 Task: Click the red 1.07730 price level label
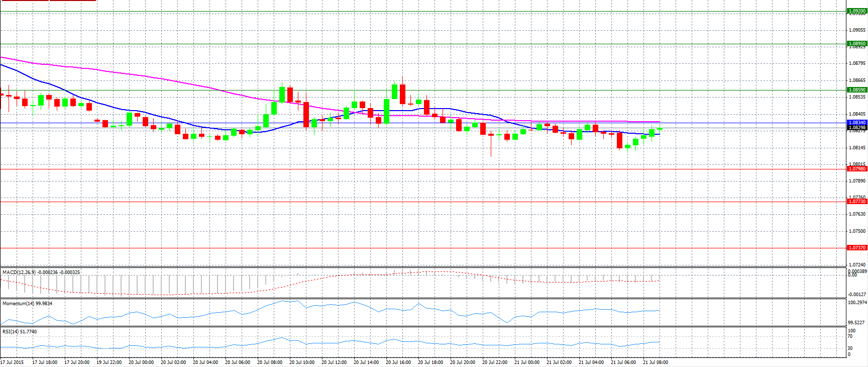click(857, 202)
